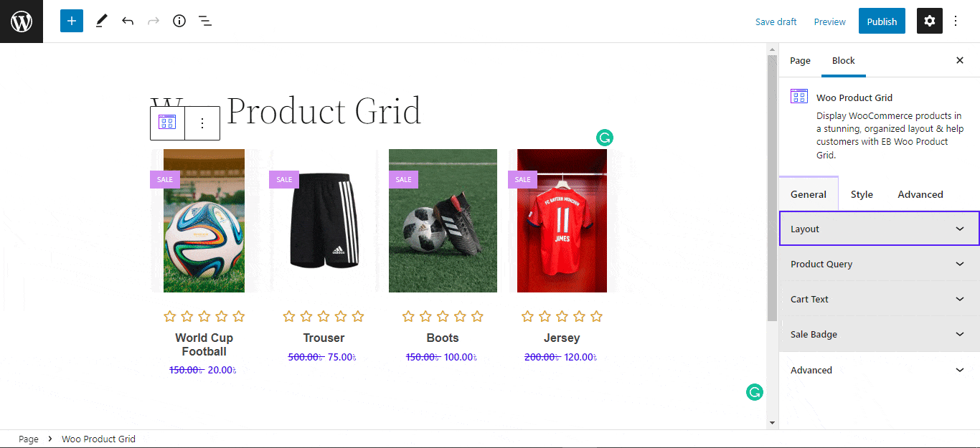Switch to the Style tab
This screenshot has width=980, height=448.
(x=862, y=194)
